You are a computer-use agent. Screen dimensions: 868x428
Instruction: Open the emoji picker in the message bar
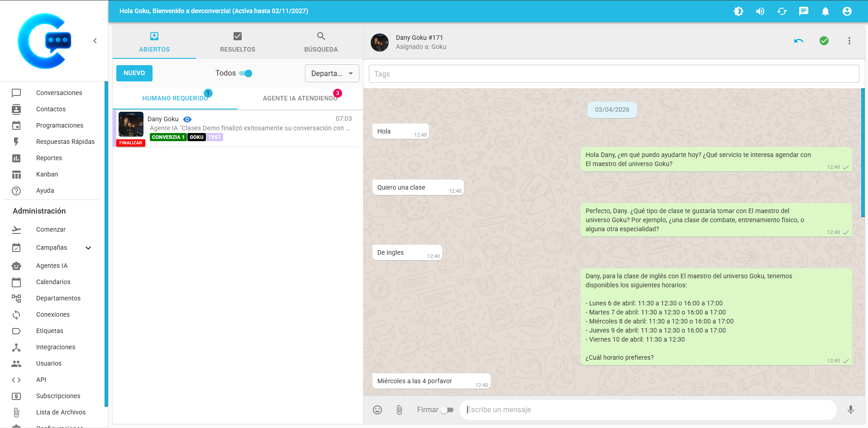point(377,409)
